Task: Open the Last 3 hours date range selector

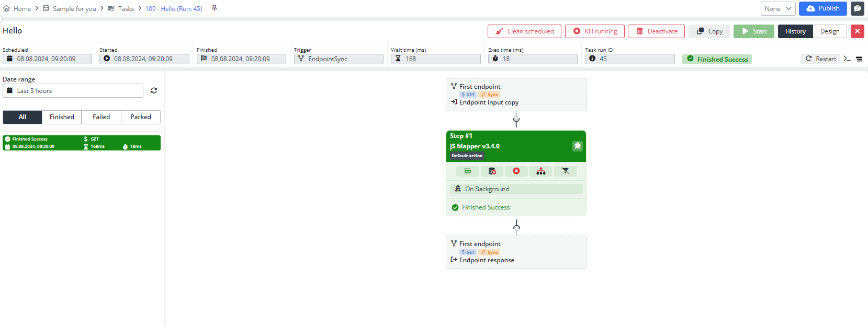Action: click(73, 91)
